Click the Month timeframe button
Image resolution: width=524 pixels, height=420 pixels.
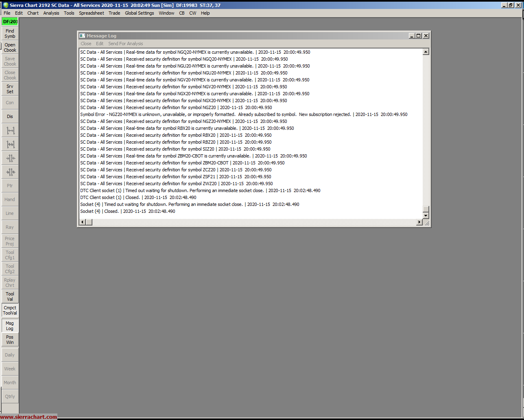pyautogui.click(x=10, y=383)
